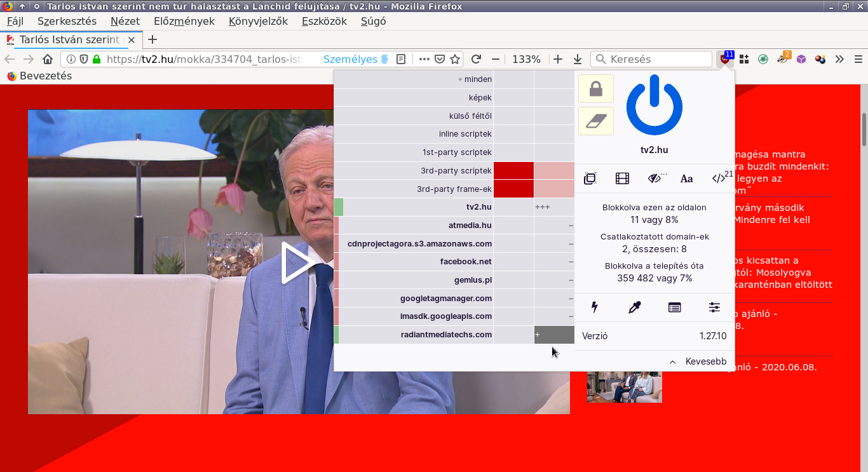This screenshot has height=472, width=868.
Task: Open the Firefox hamburger menu
Action: (857, 59)
